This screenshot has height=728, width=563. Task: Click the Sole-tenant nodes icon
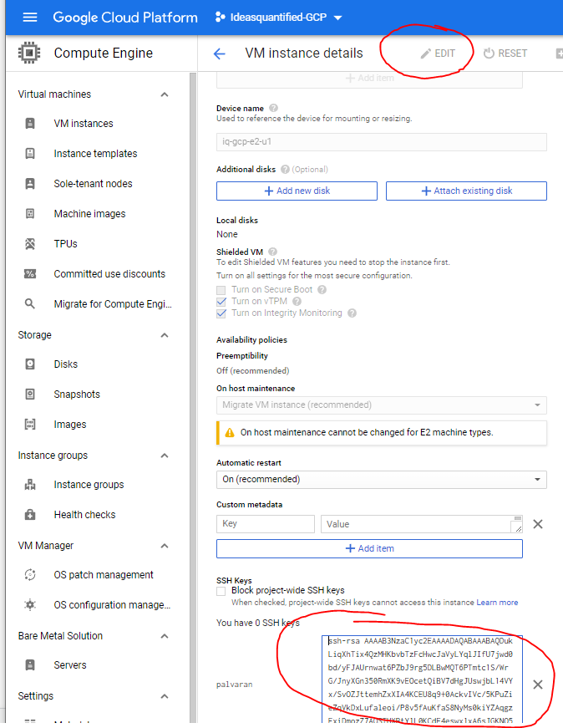pyautogui.click(x=30, y=184)
